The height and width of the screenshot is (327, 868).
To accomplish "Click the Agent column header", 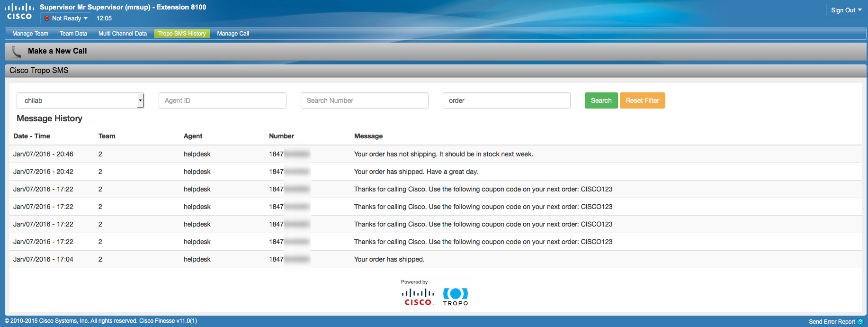I will [193, 136].
